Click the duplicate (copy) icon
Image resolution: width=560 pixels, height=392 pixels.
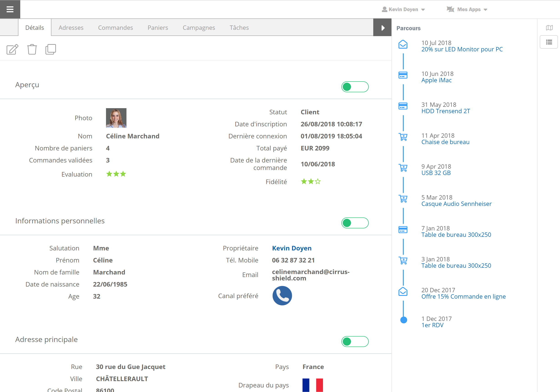point(51,49)
